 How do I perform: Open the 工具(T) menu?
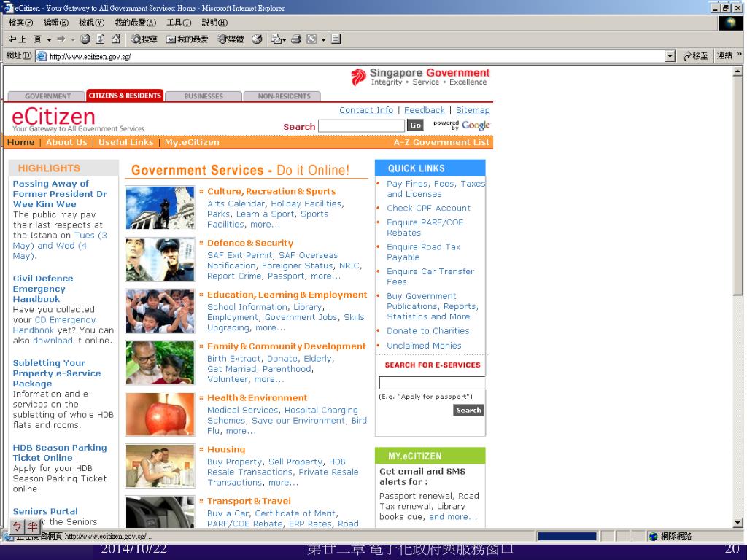click(179, 23)
